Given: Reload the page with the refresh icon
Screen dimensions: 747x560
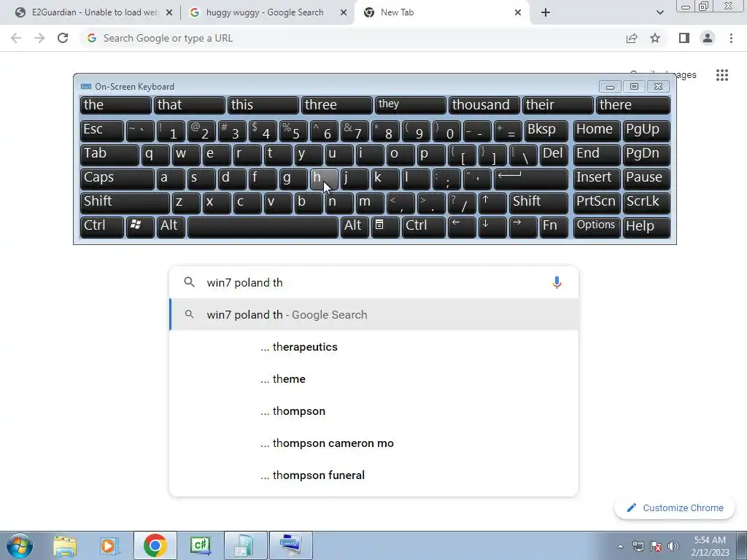Looking at the screenshot, I should tap(63, 38).
